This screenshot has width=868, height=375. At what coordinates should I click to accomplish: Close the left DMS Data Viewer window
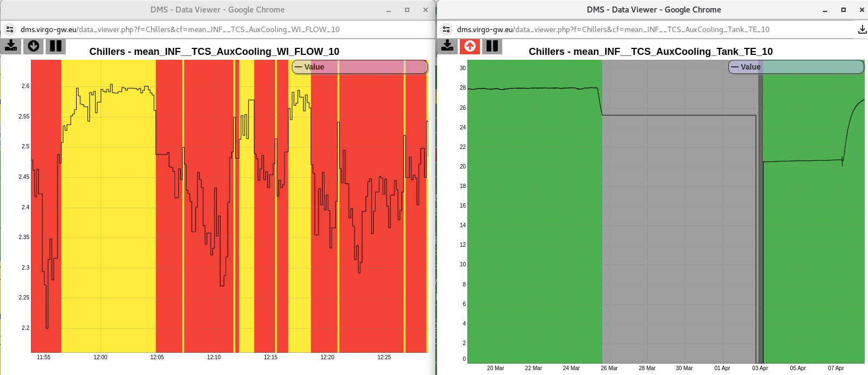(x=426, y=10)
